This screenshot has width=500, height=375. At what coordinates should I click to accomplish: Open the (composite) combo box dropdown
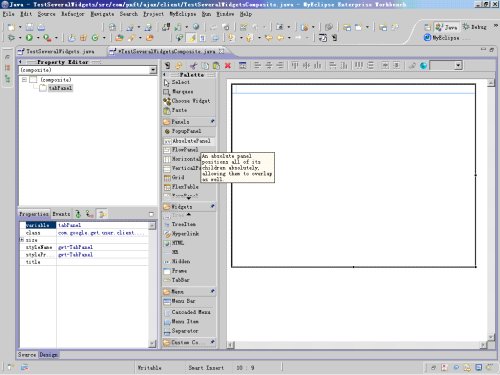point(153,70)
